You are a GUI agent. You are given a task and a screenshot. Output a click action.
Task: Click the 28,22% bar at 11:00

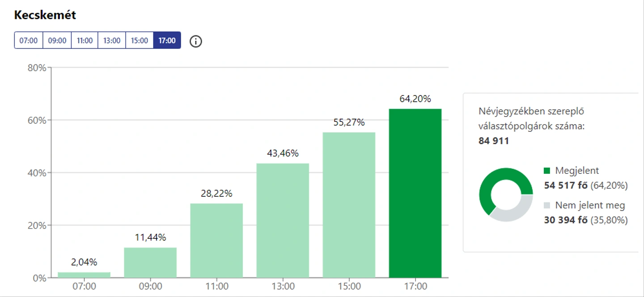pos(216,241)
